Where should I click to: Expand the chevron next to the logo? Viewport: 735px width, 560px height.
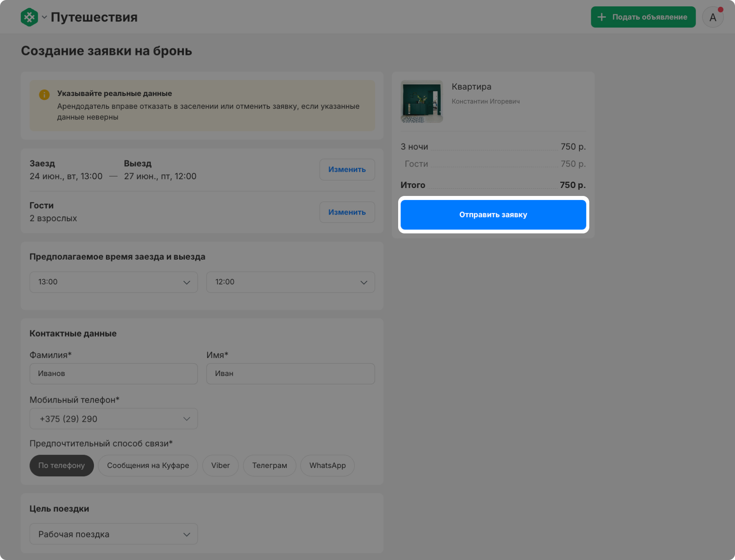coord(44,17)
